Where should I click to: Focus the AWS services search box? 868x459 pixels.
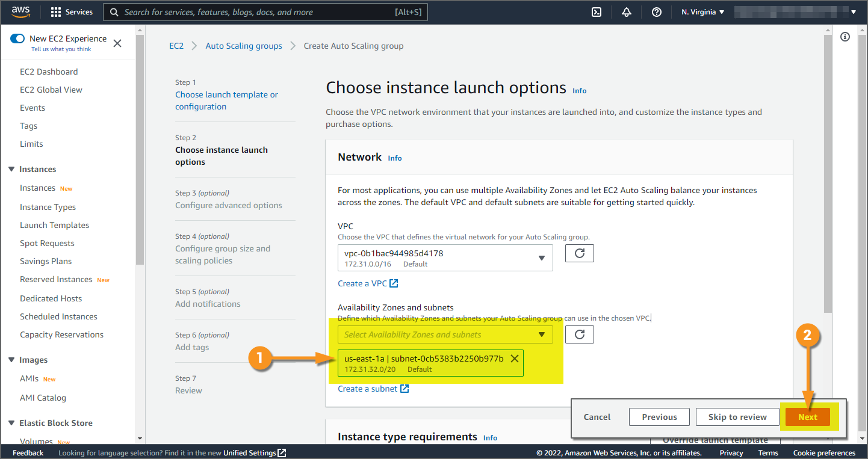coord(265,12)
